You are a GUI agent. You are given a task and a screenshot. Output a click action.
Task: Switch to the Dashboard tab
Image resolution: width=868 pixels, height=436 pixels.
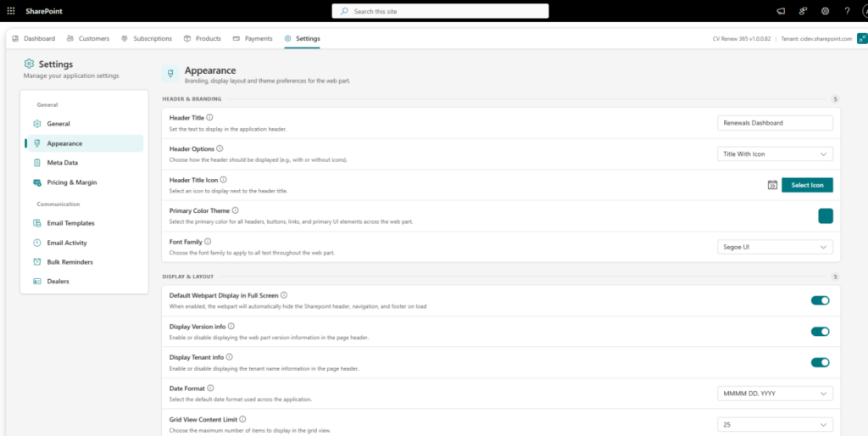[33, 38]
